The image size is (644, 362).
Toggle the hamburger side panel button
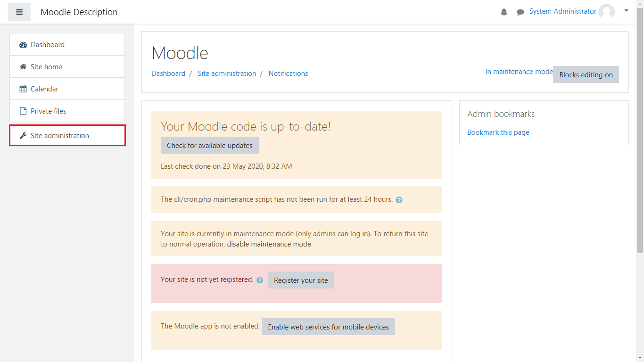click(x=19, y=12)
